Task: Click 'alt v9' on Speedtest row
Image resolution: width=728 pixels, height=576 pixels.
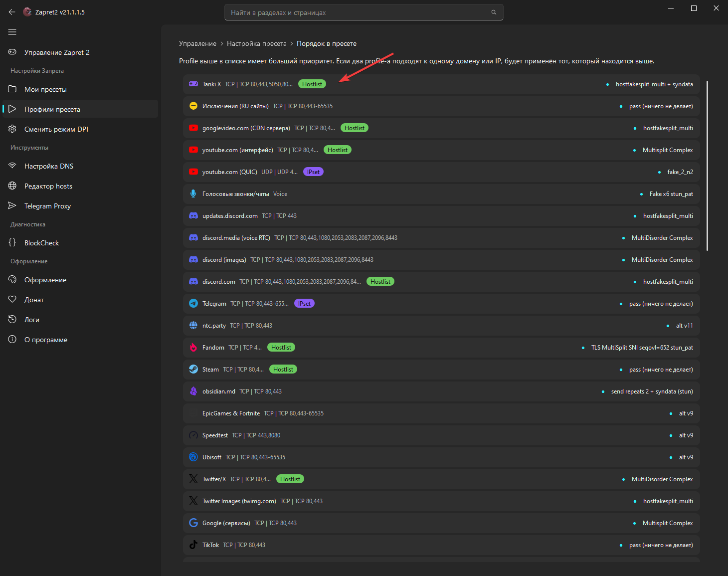Action: [x=686, y=435]
